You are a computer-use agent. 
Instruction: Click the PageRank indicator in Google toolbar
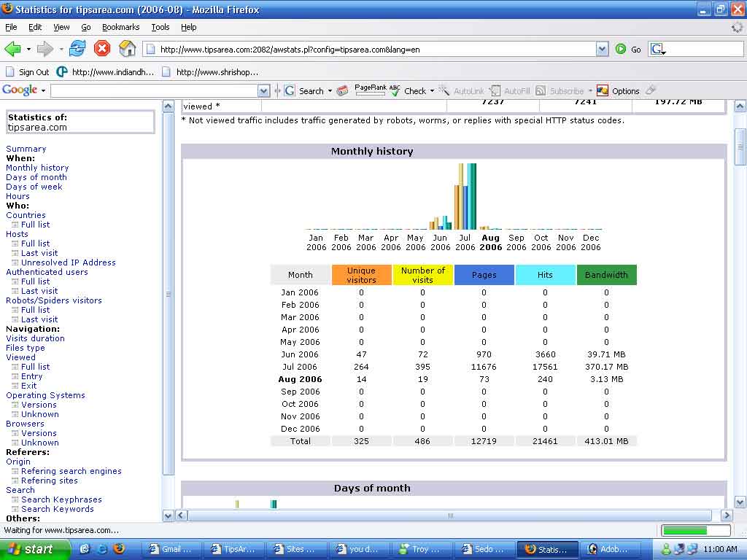(370, 90)
